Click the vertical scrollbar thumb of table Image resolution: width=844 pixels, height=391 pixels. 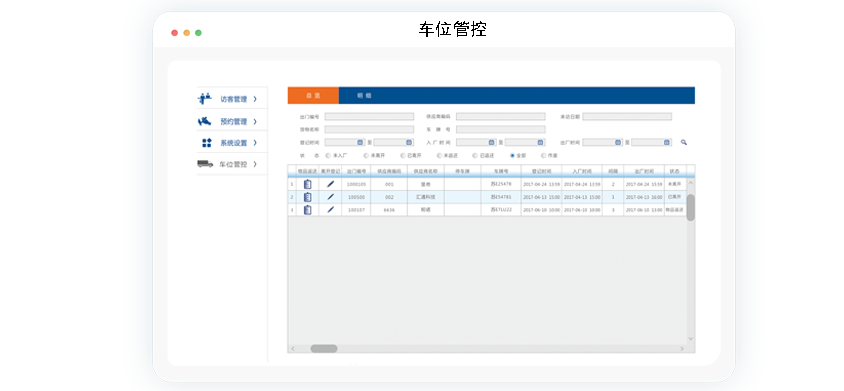(x=691, y=207)
